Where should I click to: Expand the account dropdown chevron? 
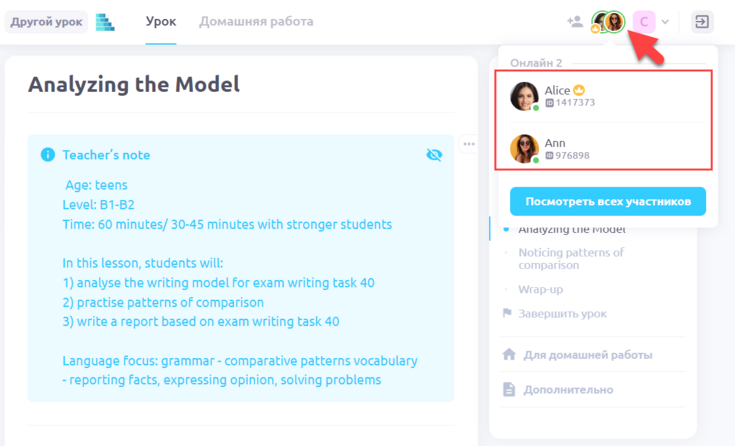pyautogui.click(x=665, y=22)
